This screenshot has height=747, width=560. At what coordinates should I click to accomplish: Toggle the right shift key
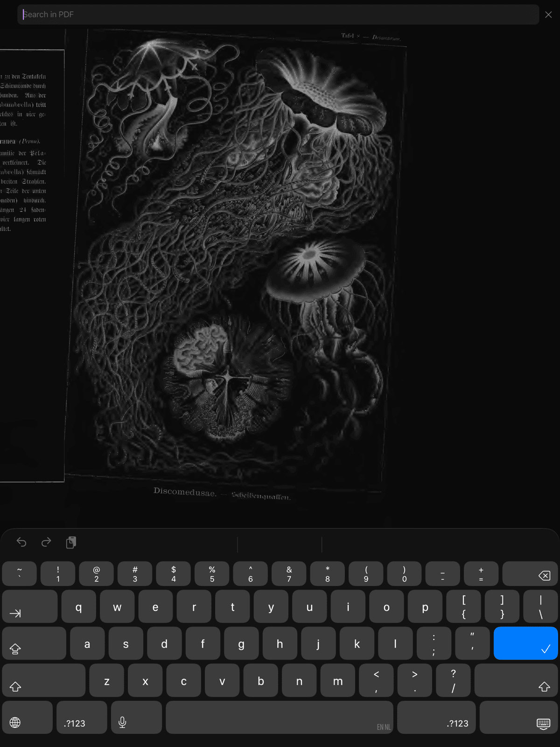(517, 680)
